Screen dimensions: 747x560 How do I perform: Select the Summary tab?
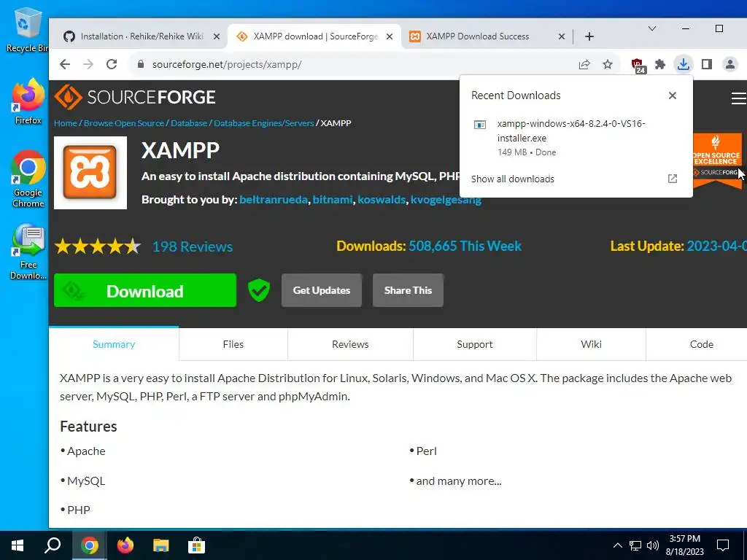click(114, 344)
